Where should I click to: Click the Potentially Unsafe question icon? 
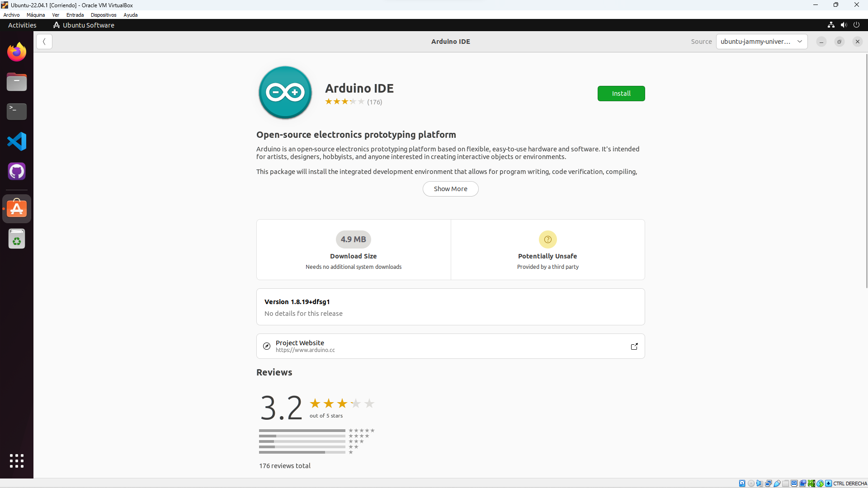[547, 239]
